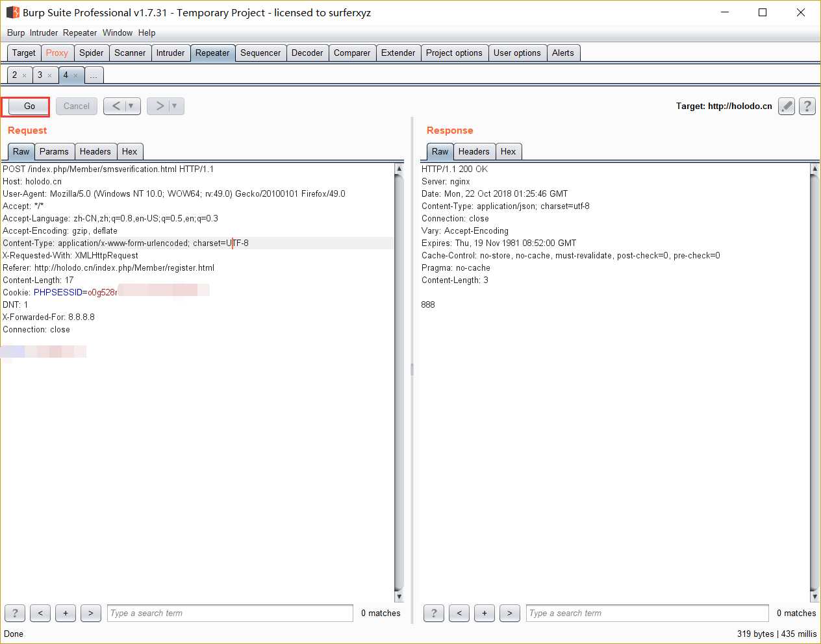Image resolution: width=821 pixels, height=644 pixels.
Task: Select Repeater sub-tab 4
Action: click(x=66, y=75)
